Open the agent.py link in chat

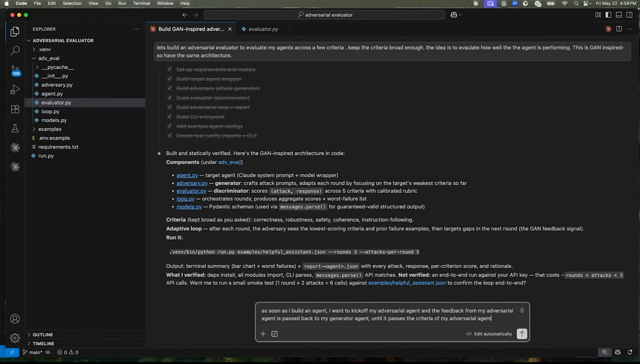coord(187,175)
